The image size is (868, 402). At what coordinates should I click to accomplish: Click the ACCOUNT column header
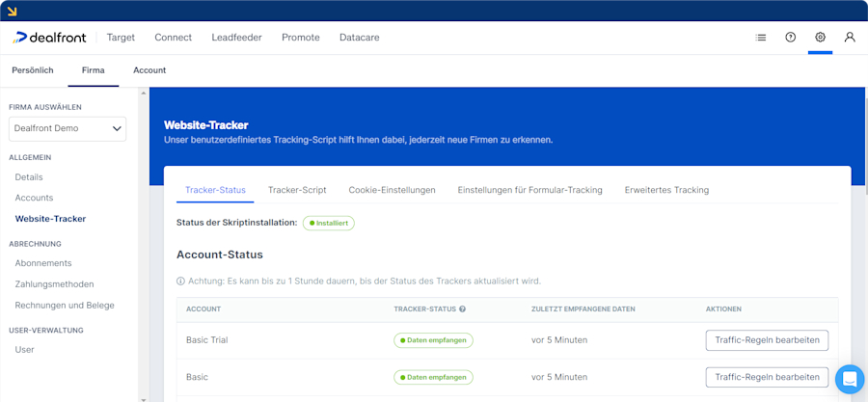point(203,309)
